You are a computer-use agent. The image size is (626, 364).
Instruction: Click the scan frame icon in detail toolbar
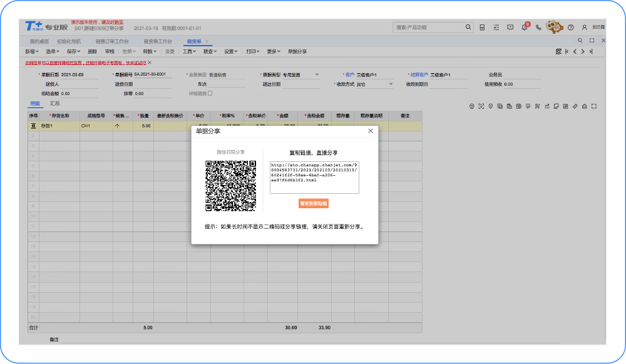point(481,106)
